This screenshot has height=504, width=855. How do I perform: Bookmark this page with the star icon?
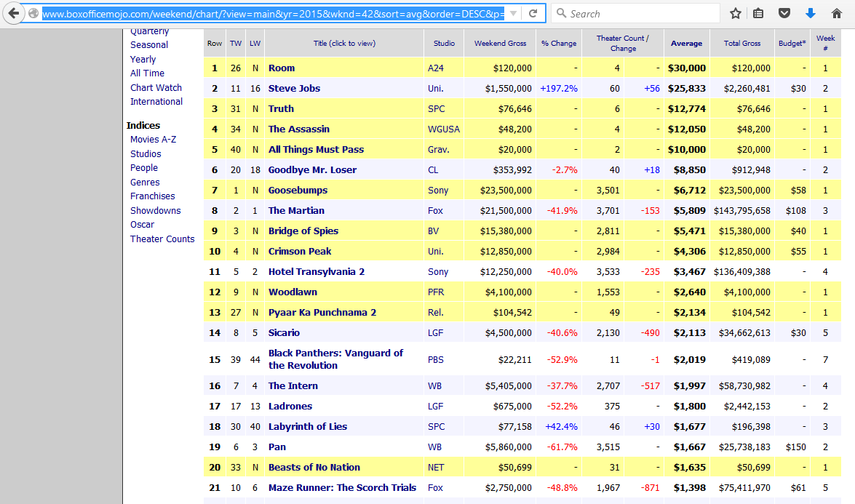pyautogui.click(x=736, y=13)
